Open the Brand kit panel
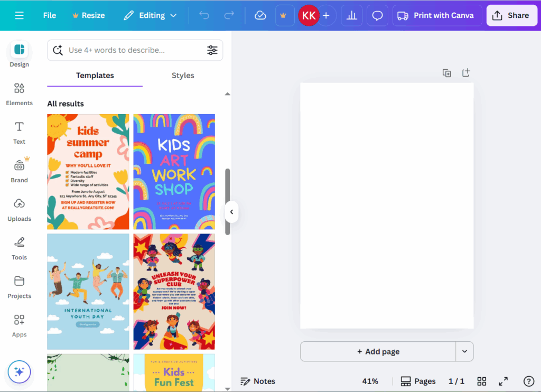 19,171
